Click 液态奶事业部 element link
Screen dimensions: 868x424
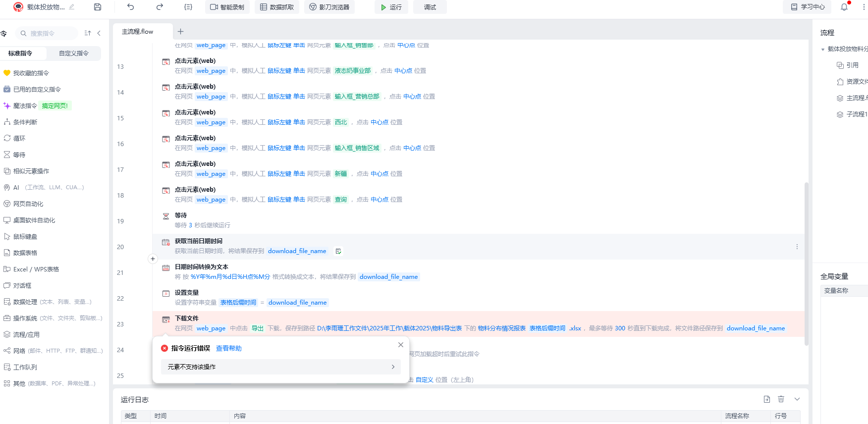pos(353,71)
